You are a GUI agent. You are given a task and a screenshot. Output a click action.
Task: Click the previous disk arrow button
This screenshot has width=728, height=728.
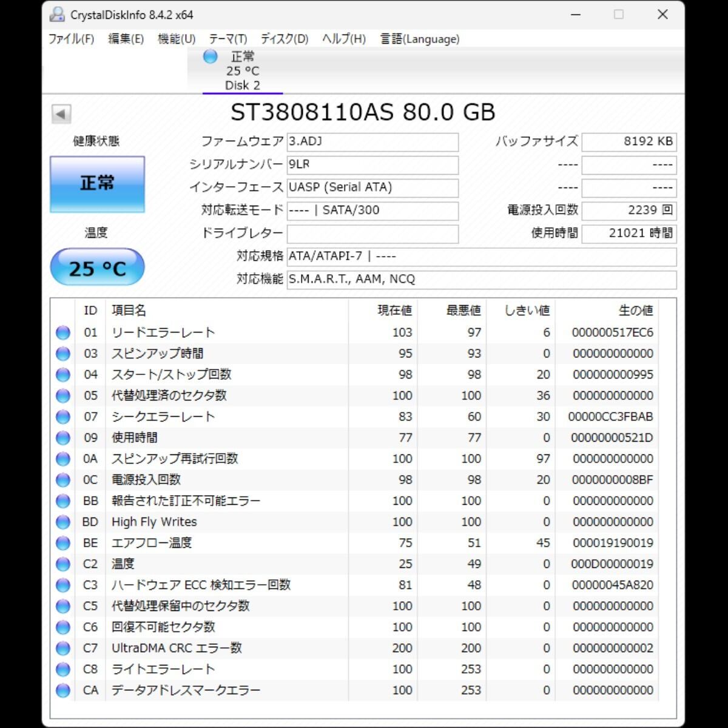click(61, 113)
